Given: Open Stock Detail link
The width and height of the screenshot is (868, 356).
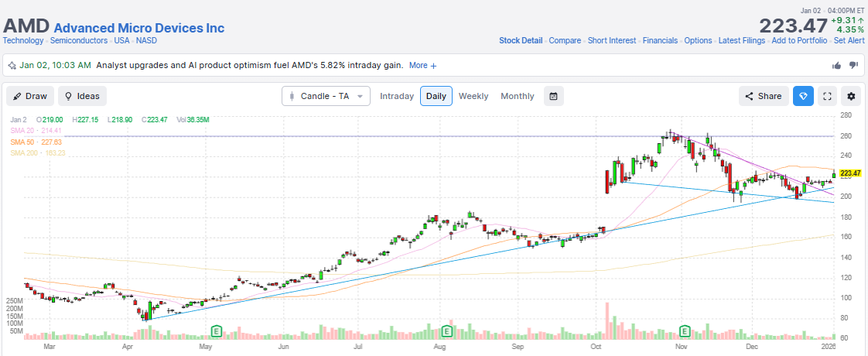Looking at the screenshot, I should point(521,40).
